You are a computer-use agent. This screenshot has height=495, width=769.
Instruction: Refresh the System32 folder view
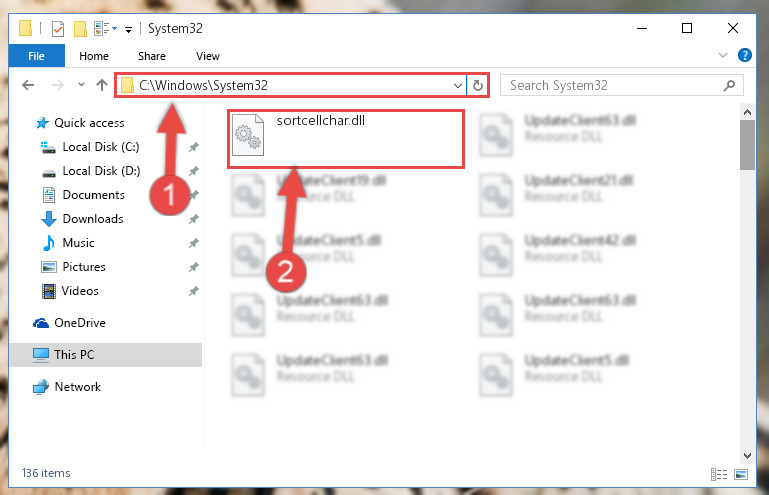pyautogui.click(x=478, y=86)
